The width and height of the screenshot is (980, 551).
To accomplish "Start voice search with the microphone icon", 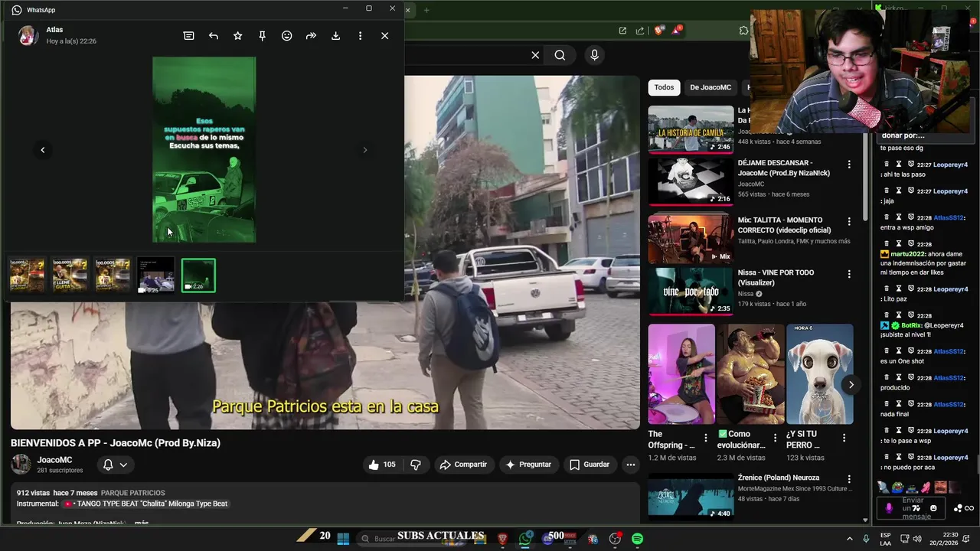I will [x=594, y=55].
